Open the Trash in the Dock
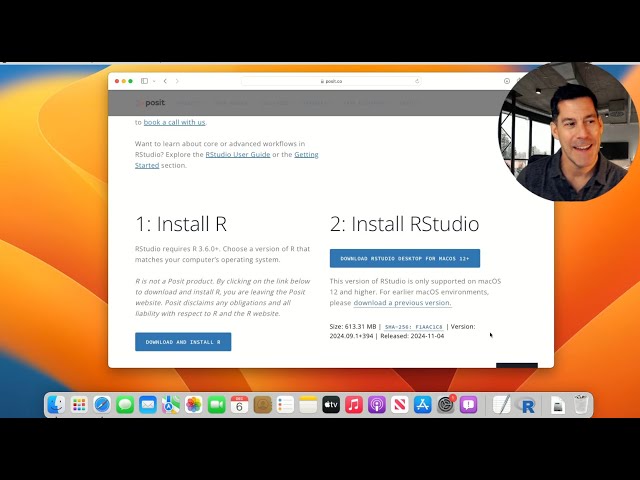 [x=580, y=404]
